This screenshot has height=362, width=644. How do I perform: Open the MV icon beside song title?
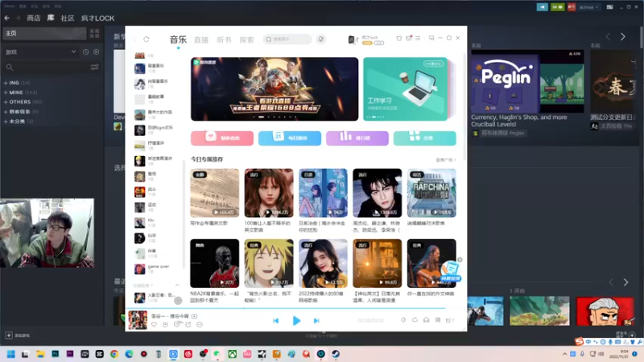pos(194,316)
